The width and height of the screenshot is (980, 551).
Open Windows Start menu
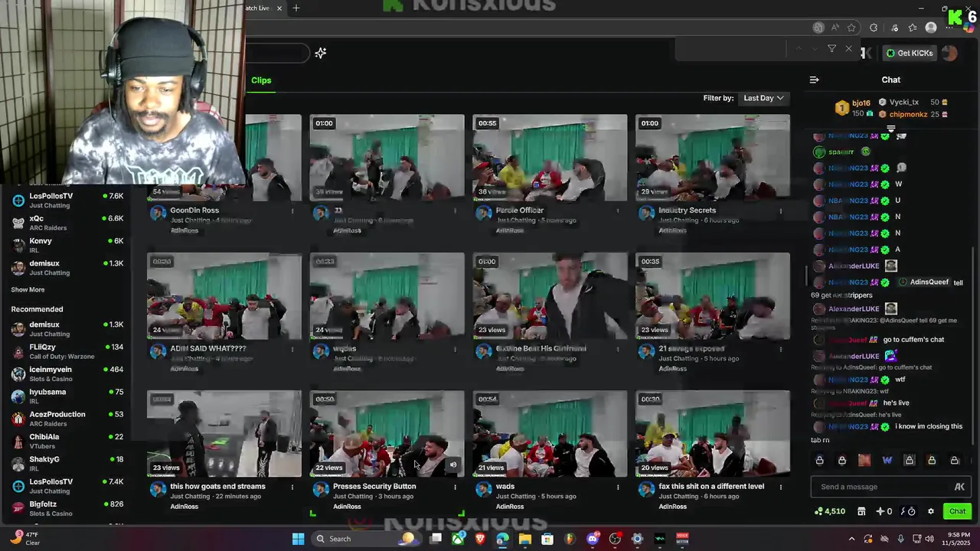[x=298, y=539]
